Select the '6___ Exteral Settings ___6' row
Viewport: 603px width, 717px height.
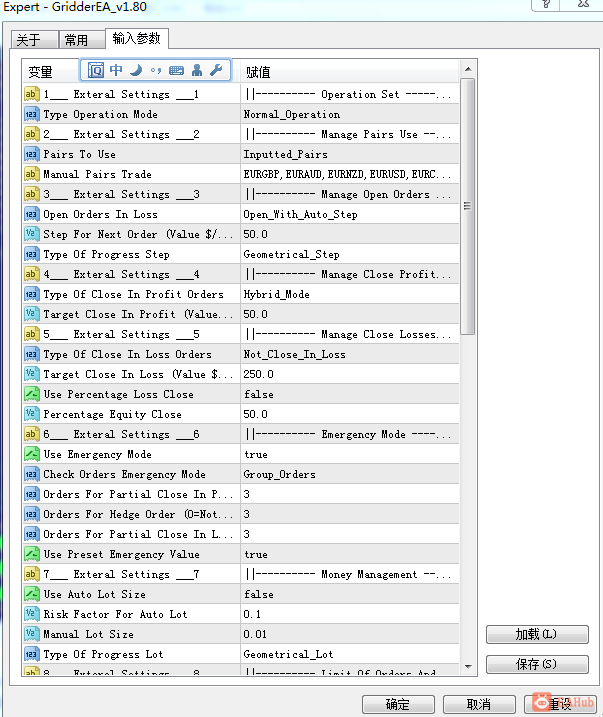click(x=241, y=434)
